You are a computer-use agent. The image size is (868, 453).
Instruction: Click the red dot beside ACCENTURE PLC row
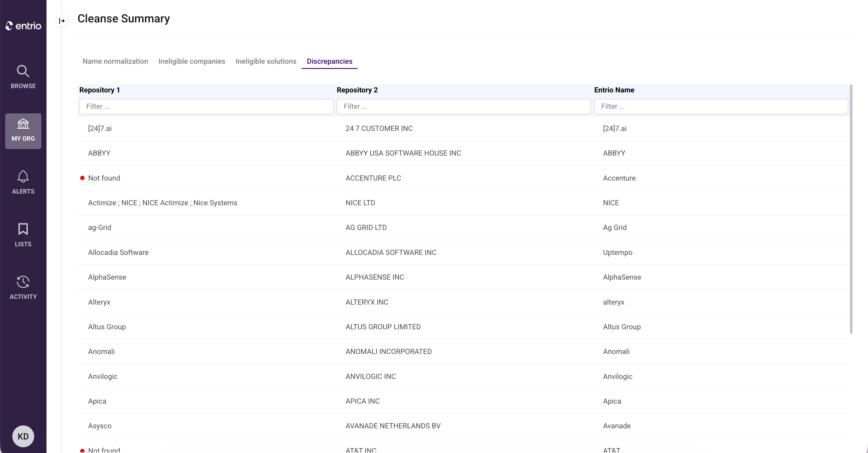pyautogui.click(x=82, y=178)
